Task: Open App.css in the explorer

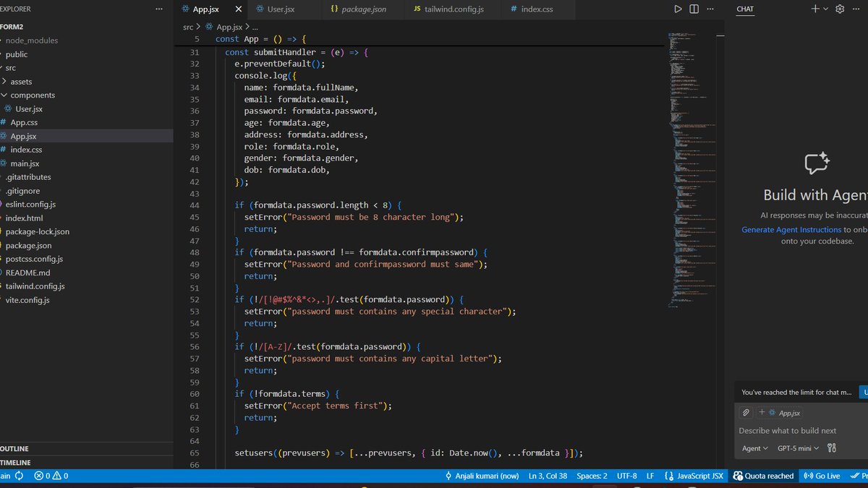Action: point(24,123)
